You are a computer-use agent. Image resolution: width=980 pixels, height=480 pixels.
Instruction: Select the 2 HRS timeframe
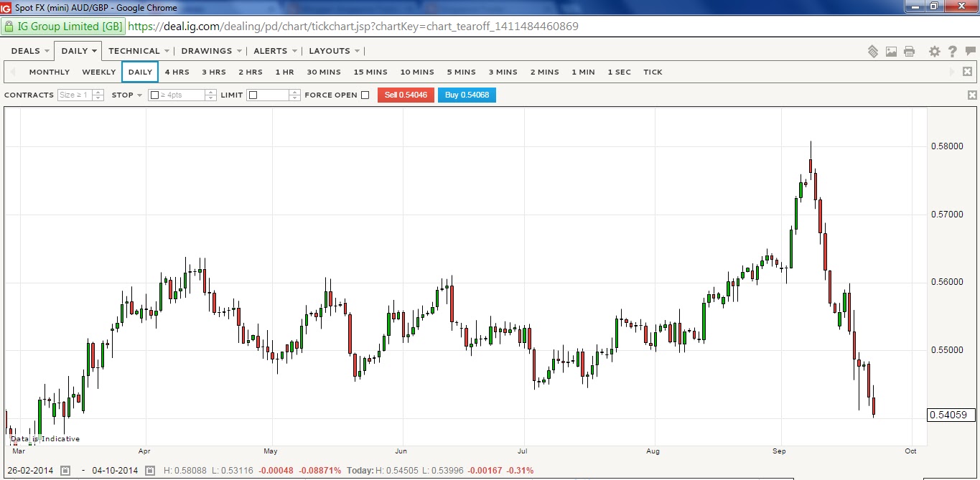[251, 72]
